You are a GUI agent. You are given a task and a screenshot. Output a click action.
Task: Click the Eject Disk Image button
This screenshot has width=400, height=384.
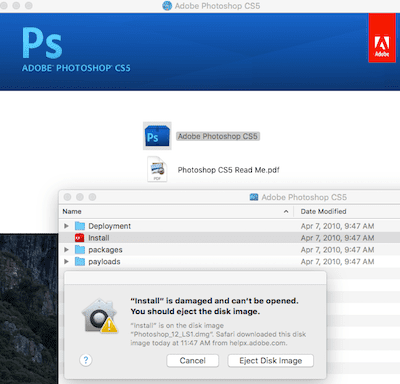click(x=271, y=361)
